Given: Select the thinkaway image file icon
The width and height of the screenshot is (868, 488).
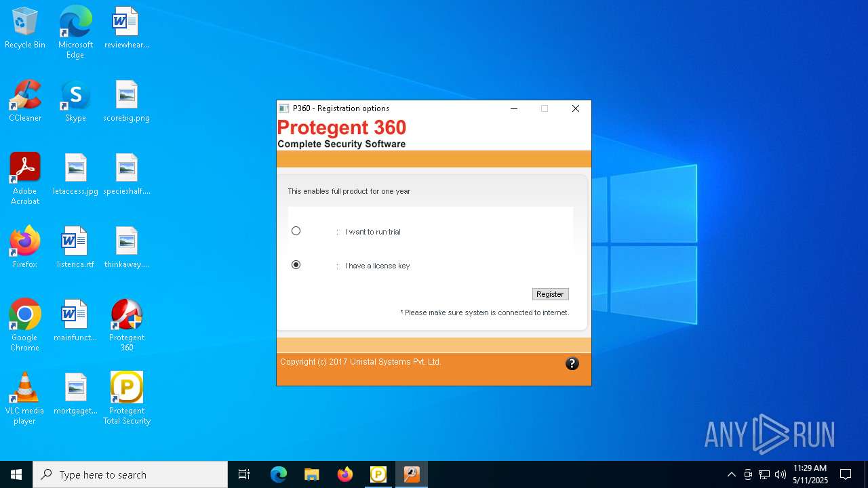Looking at the screenshot, I should tap(126, 248).
